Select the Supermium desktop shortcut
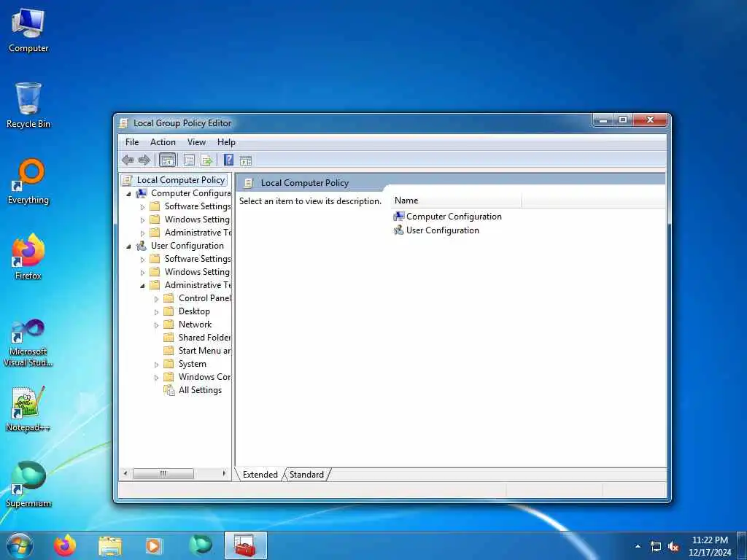This screenshot has height=560, width=747. (28, 484)
